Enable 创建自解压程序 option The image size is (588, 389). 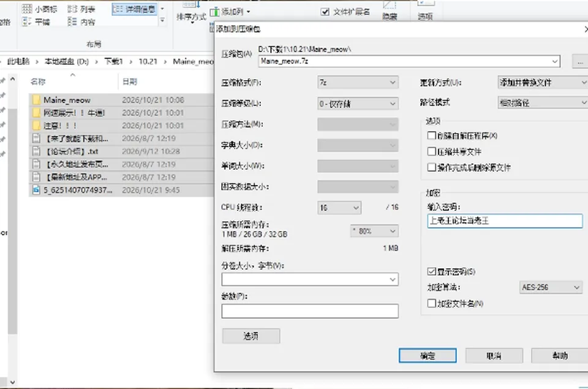432,135
